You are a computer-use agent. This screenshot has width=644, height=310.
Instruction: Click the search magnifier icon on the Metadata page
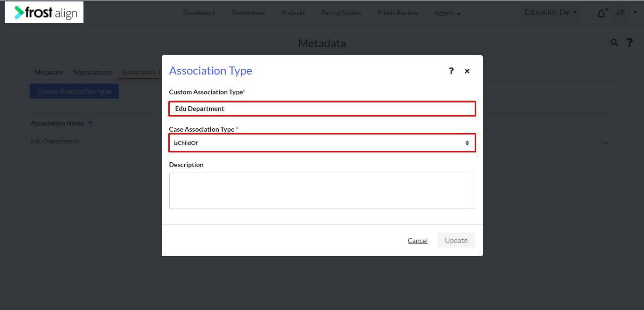click(614, 42)
